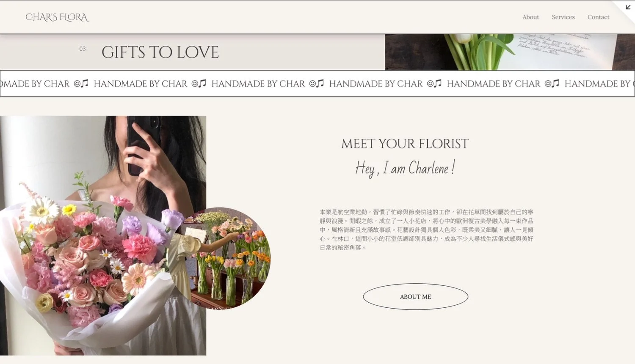Click the music note before cut-off right marquee text
The height and width of the screenshot is (364, 635).
tap(555, 83)
